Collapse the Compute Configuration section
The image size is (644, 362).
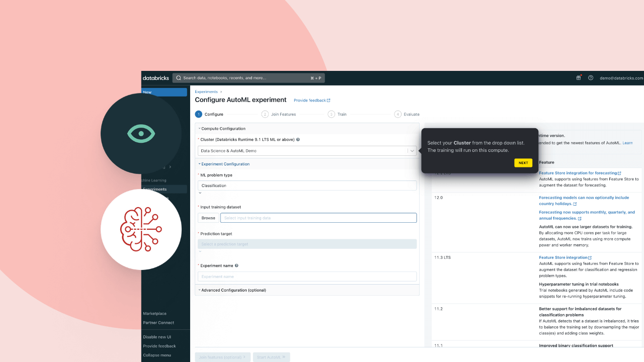click(x=223, y=129)
